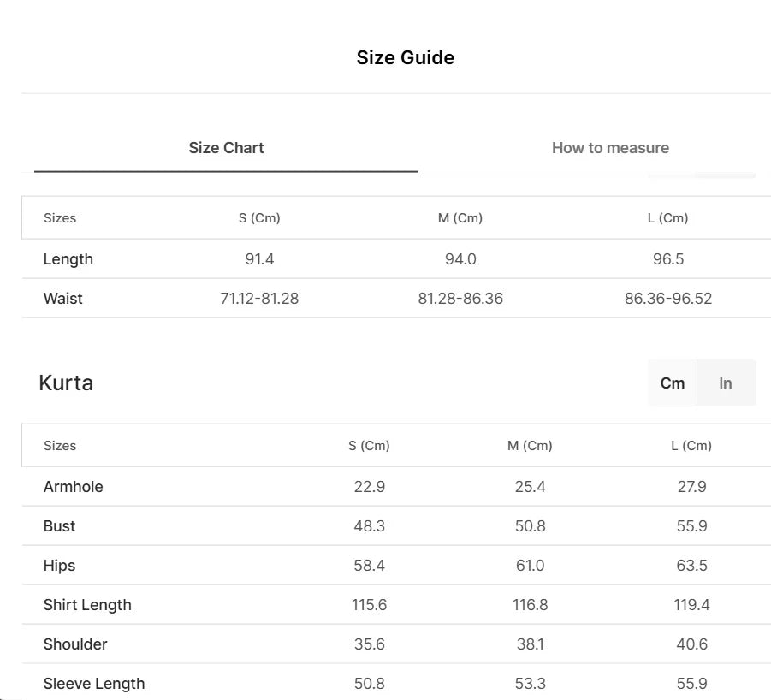Select Shirt Length medium value 116.8
Viewport: 771px width, 700px height.
point(530,605)
